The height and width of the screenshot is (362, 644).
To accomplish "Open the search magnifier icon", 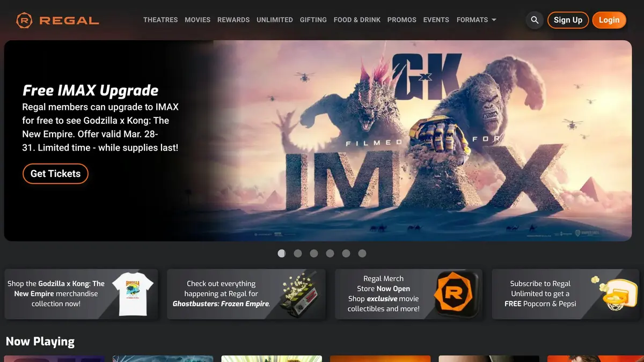I will click(535, 20).
